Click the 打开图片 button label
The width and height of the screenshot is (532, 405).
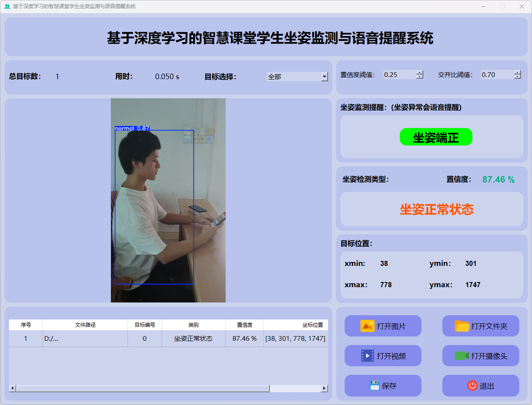(x=391, y=326)
